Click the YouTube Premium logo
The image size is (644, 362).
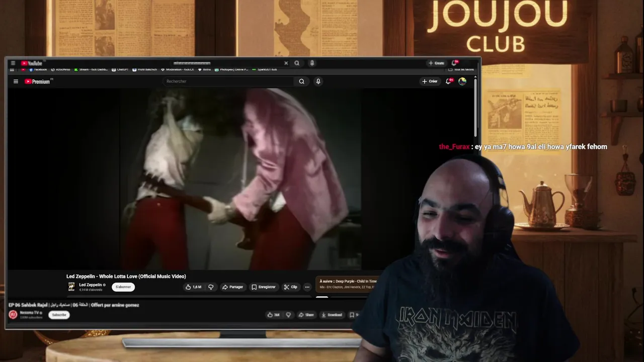click(38, 81)
